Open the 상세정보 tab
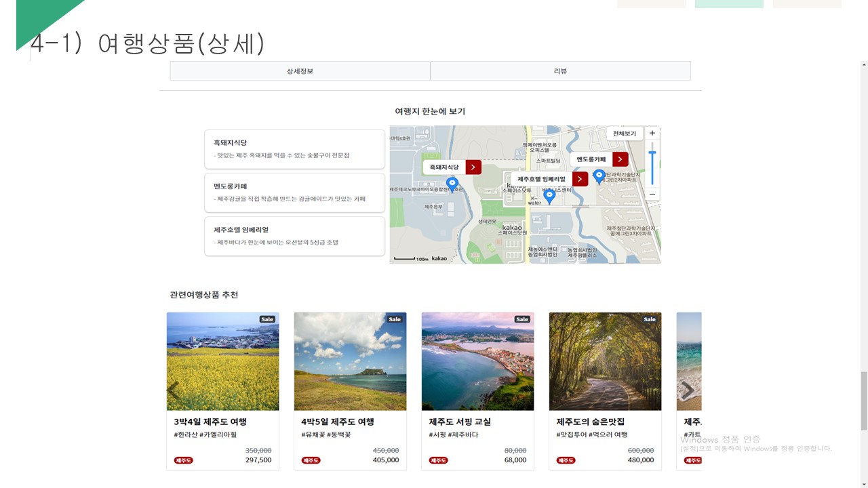 pos(300,70)
